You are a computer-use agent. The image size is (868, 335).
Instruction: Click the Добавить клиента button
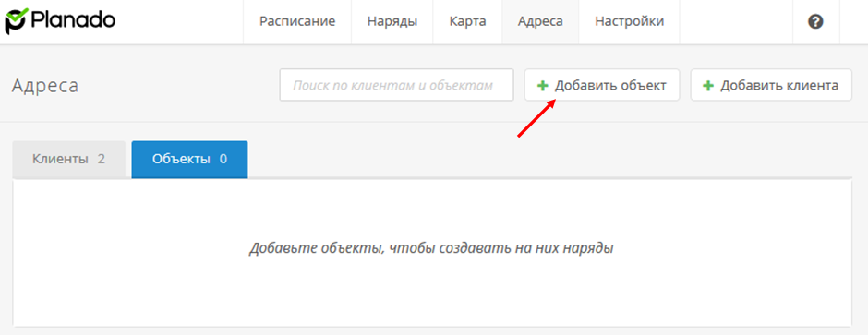pos(770,85)
